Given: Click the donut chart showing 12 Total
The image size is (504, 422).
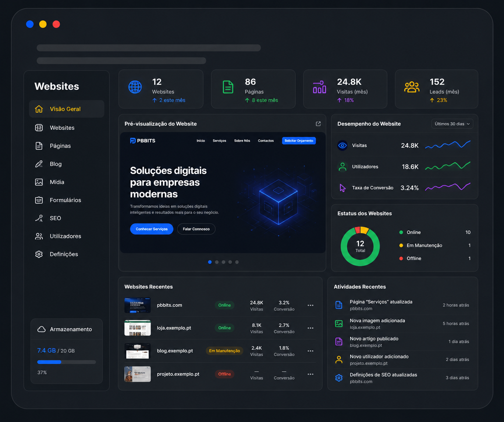Looking at the screenshot, I should (360, 246).
